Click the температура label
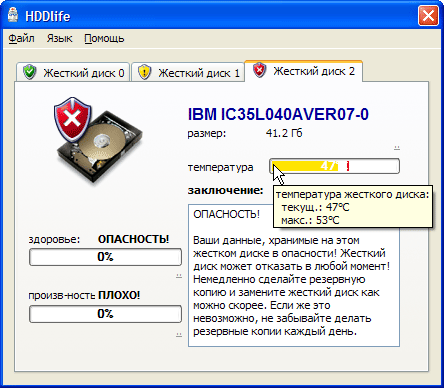Image resolution: width=444 pixels, height=388 pixels. pyautogui.click(x=220, y=167)
